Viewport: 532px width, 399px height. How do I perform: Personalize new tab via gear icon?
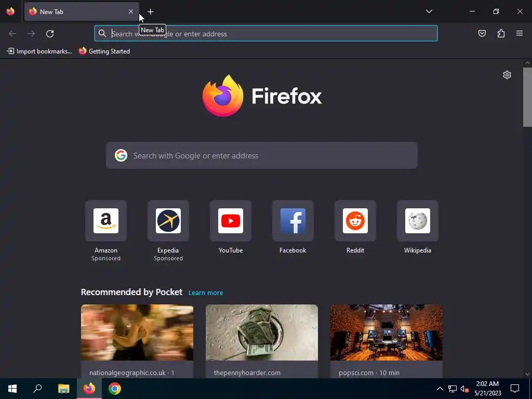(507, 75)
